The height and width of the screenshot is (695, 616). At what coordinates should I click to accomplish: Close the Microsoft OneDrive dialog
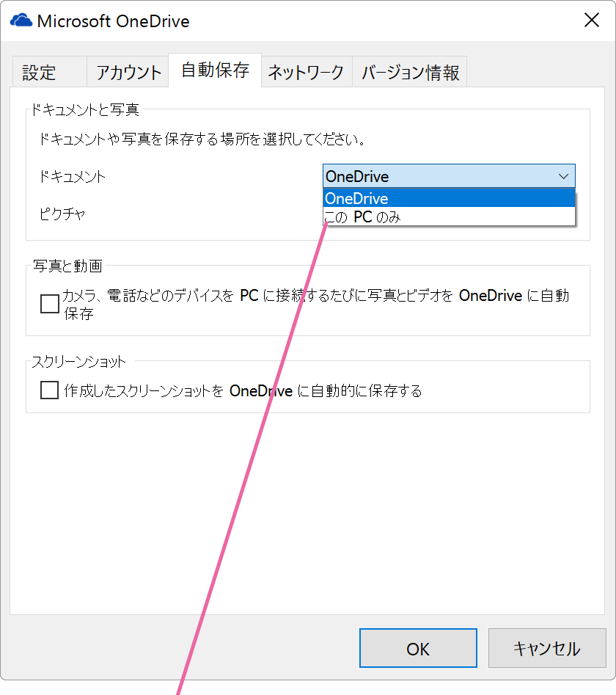point(592,21)
